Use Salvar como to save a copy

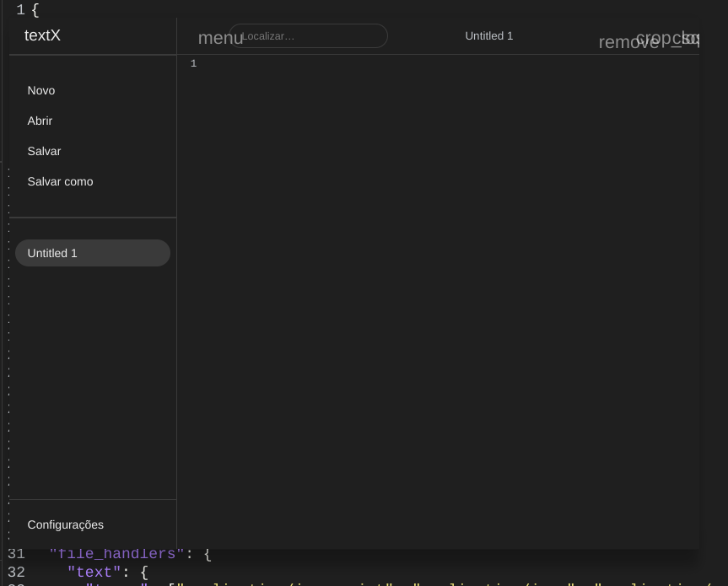click(x=60, y=181)
